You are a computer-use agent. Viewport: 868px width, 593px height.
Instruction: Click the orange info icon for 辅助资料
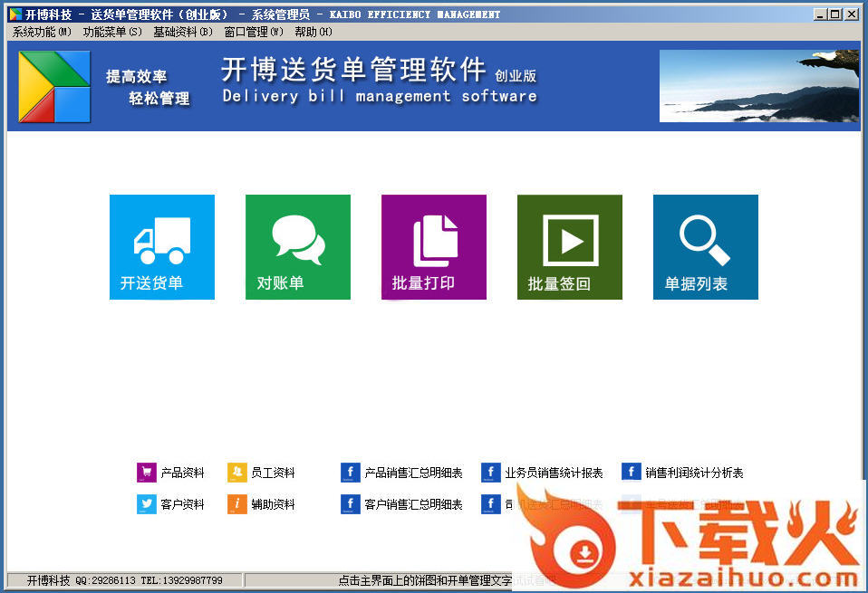(236, 504)
